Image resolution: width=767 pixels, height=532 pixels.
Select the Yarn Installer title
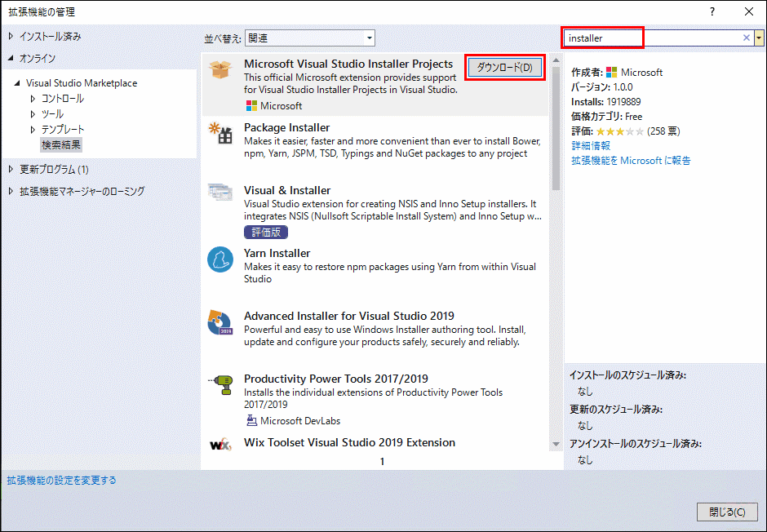coord(277,253)
